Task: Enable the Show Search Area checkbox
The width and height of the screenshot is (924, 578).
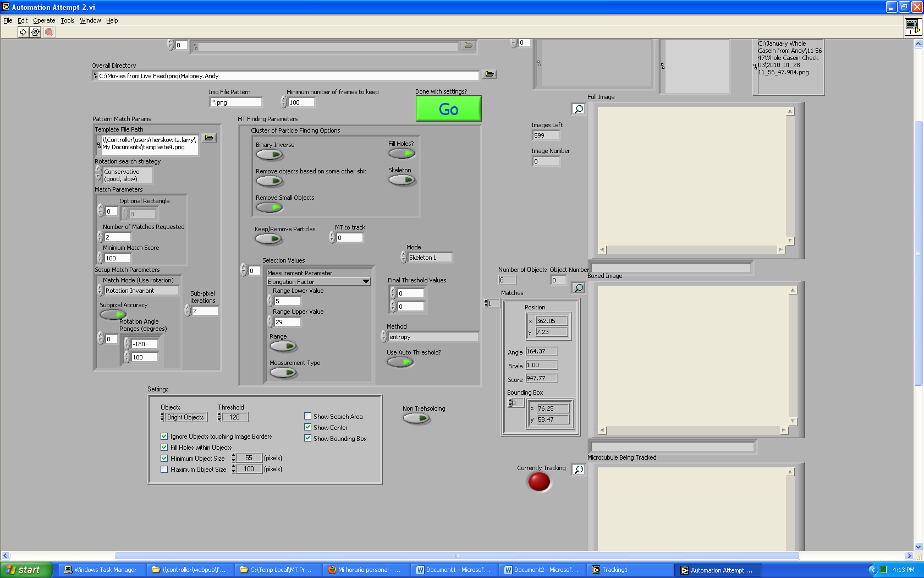Action: click(x=308, y=417)
